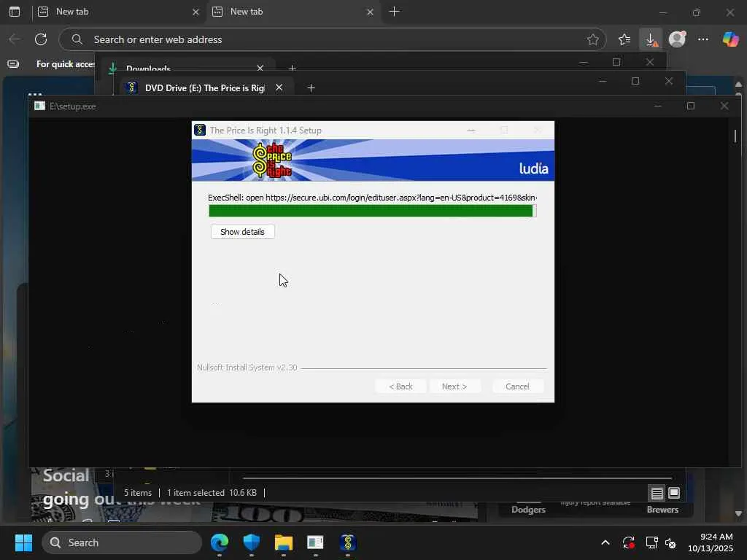Open the Copilot icon in Edge
This screenshot has width=747, height=560.
(730, 39)
